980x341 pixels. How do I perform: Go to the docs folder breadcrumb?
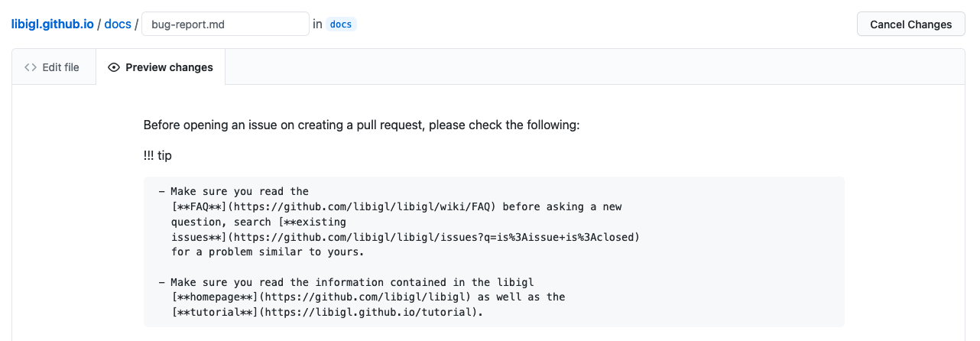[x=118, y=24]
